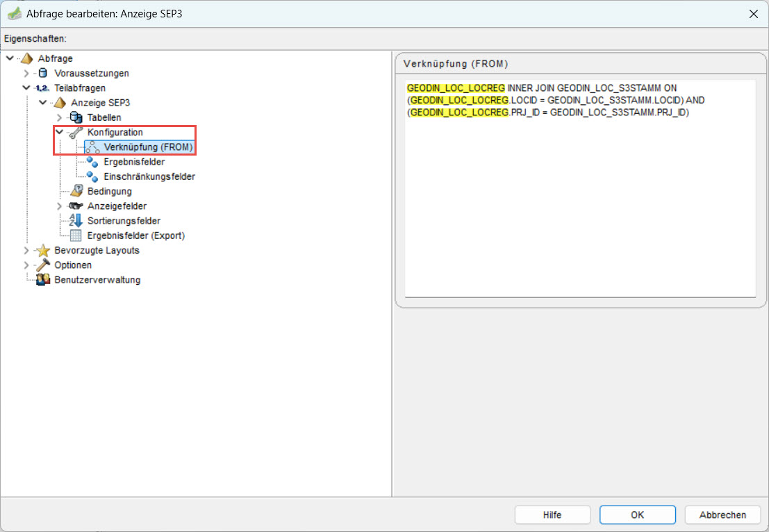Collapse the Anzeige SEP3 subquery node
The image size is (769, 532).
click(43, 103)
